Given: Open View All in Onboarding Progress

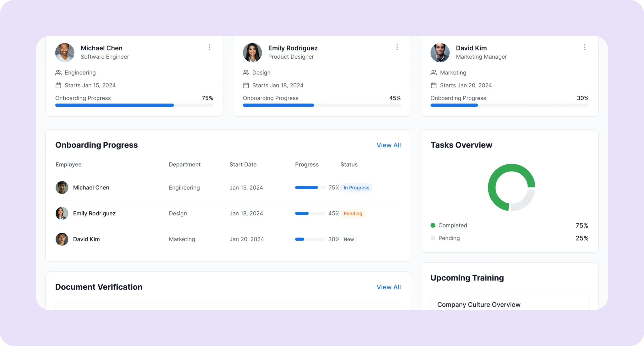Looking at the screenshot, I should click(388, 145).
